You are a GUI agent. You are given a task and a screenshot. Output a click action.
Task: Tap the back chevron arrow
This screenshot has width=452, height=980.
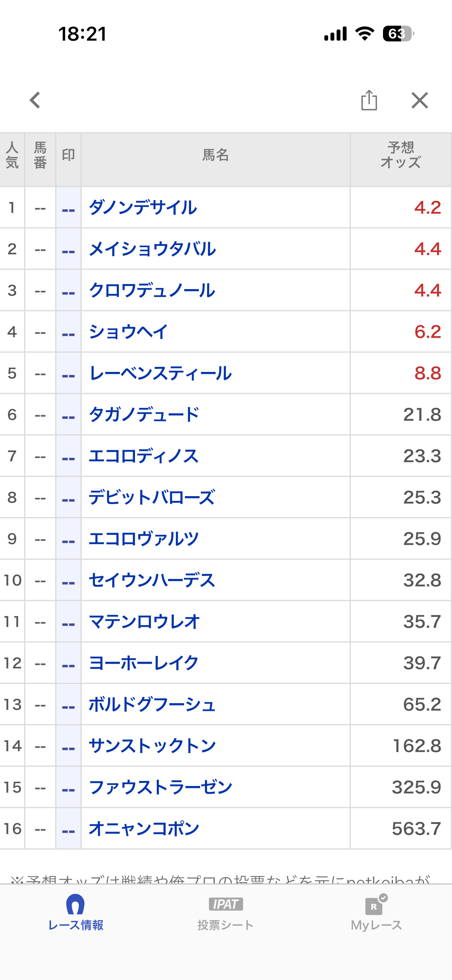tap(35, 100)
